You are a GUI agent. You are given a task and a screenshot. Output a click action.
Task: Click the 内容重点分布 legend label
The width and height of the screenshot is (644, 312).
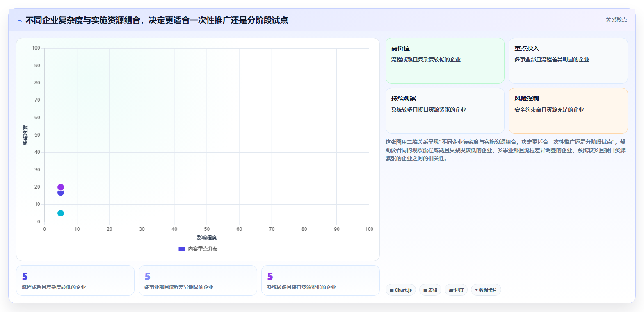203,249
